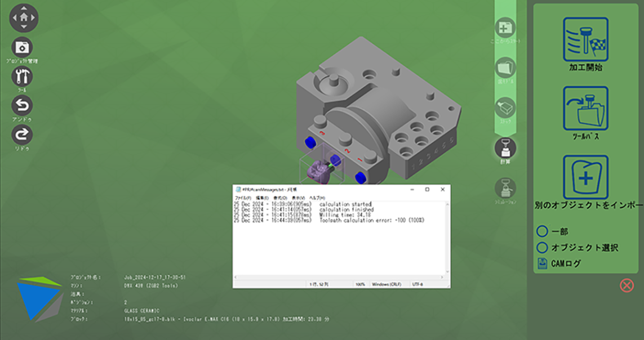Click the 'Milling time: 34.18' log line
Viewport: 644px width, 340px height.
pyautogui.click(x=303, y=215)
